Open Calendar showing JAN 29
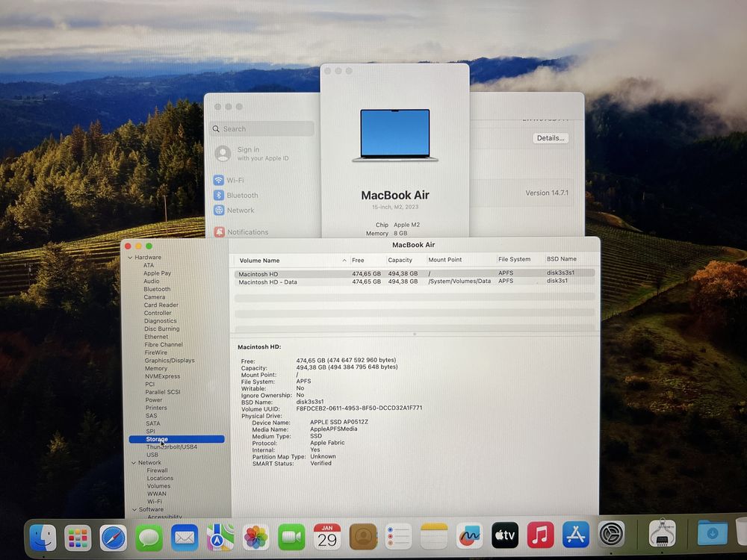Image resolution: width=747 pixels, height=560 pixels. [x=327, y=536]
